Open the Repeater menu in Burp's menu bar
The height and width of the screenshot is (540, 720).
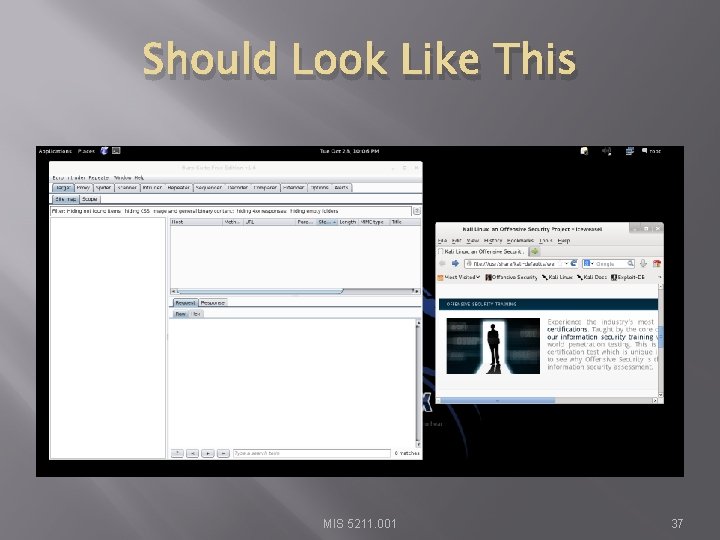pos(99,178)
